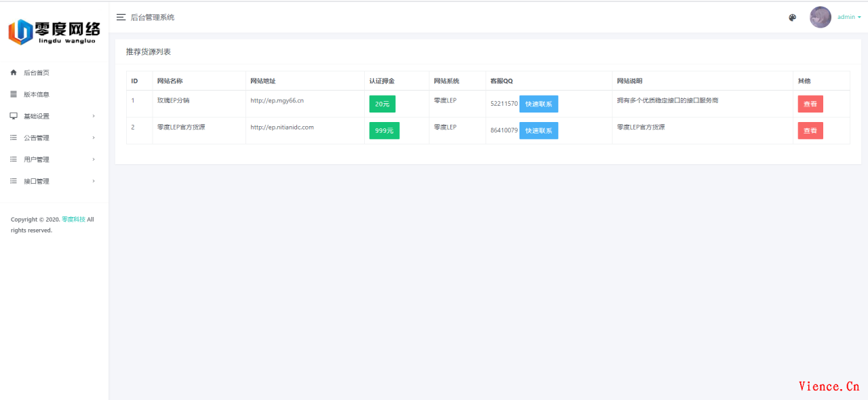Image resolution: width=868 pixels, height=400 pixels.
Task: Click the palette theme icon in top bar
Action: [x=792, y=18]
